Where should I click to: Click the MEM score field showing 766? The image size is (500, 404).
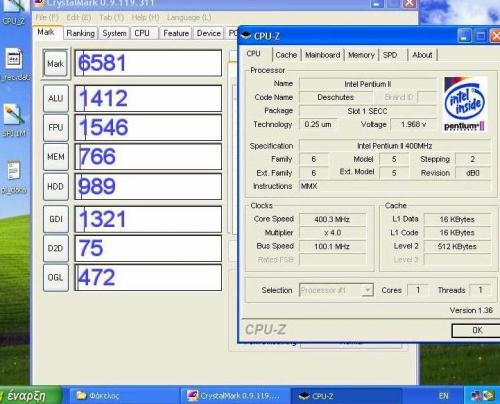pos(148,157)
